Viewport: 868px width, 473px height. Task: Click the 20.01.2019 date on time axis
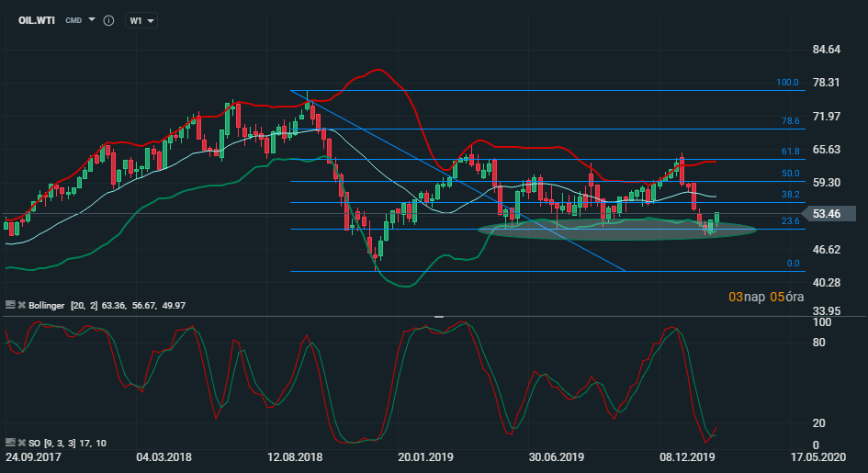pyautogui.click(x=425, y=456)
